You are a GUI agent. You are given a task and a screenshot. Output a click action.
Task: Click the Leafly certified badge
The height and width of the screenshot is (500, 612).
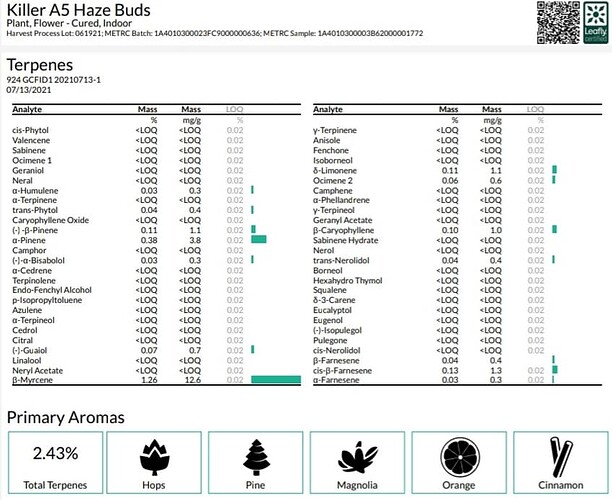596,22
